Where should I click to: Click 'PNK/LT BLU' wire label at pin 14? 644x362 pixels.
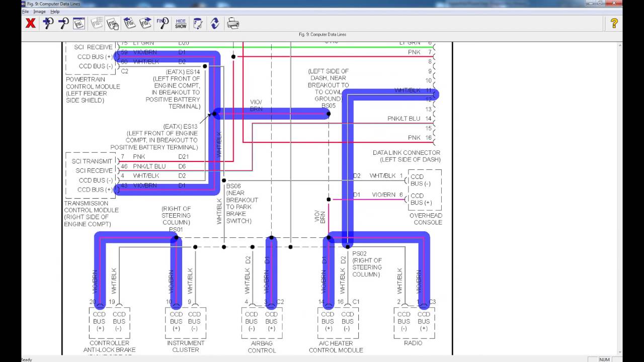[404, 119]
